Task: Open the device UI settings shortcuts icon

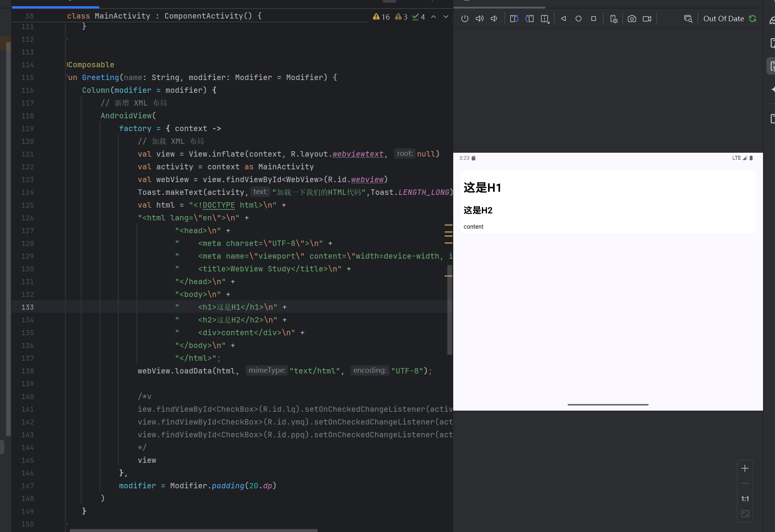Action: click(613, 19)
